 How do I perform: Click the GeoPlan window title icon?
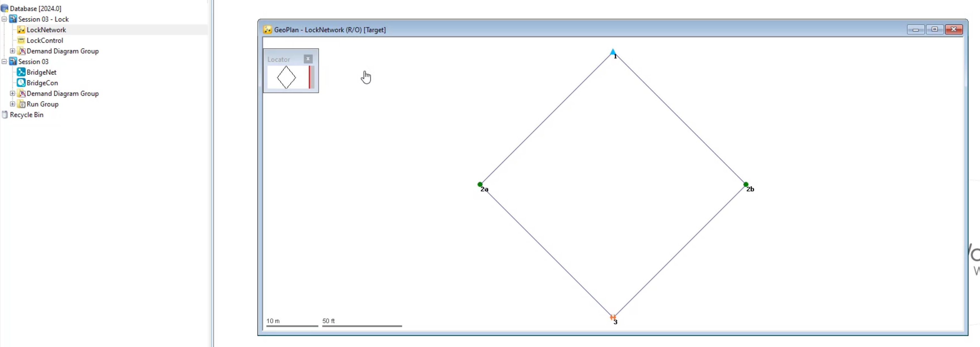click(x=268, y=30)
